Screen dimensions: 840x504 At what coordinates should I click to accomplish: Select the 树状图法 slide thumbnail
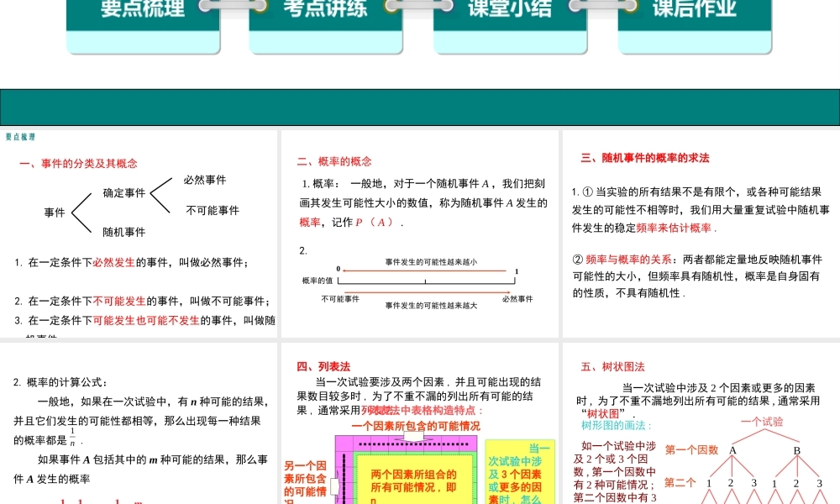[x=701, y=423]
